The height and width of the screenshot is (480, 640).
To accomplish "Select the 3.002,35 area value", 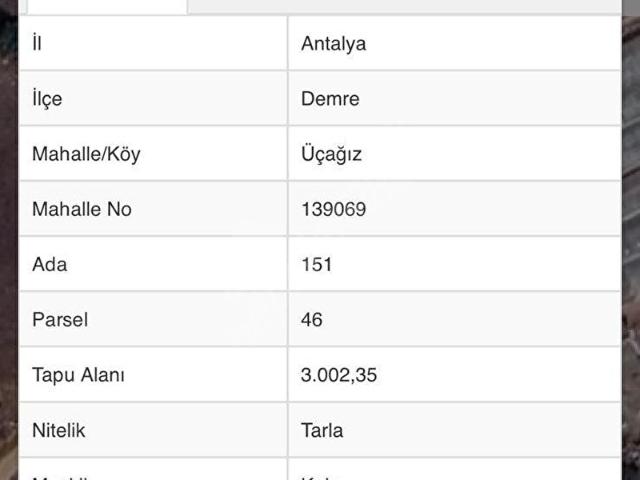I will point(339,375).
